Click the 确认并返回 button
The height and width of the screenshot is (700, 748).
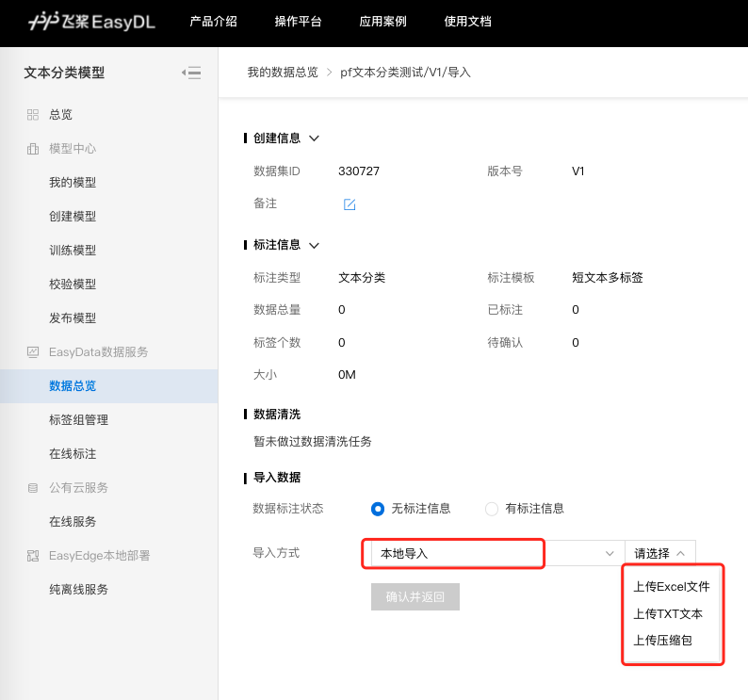click(415, 596)
